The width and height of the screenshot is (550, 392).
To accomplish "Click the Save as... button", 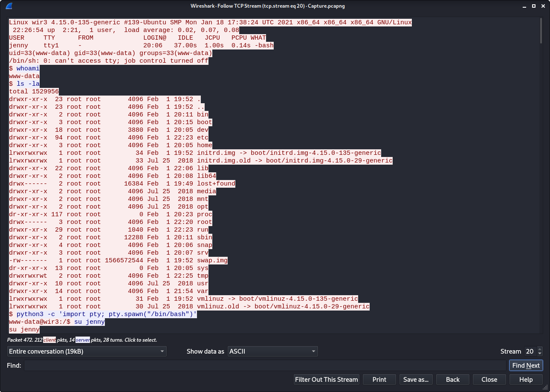I will pyautogui.click(x=416, y=380).
